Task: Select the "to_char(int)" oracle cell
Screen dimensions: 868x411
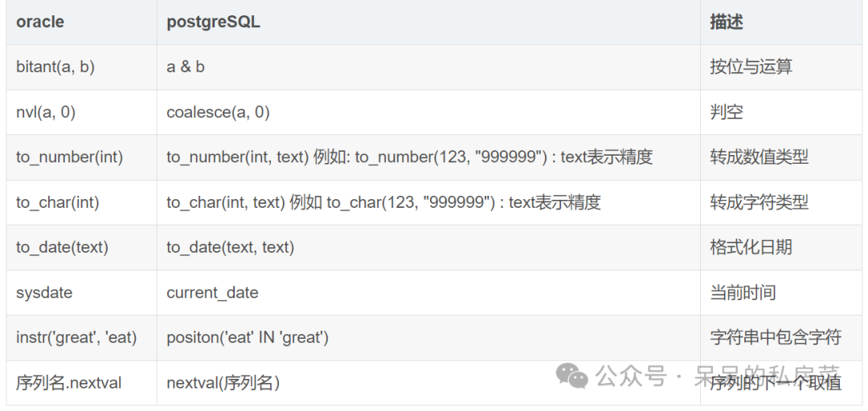Action: coord(58,203)
